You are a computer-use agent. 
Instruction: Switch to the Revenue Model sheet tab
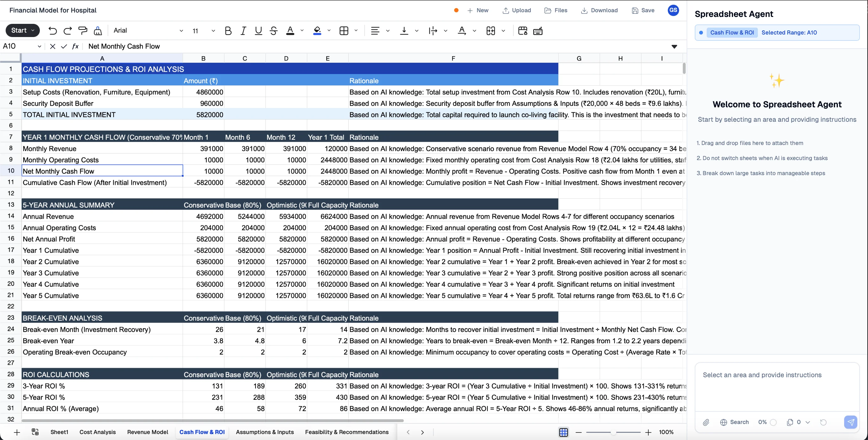pos(147,432)
